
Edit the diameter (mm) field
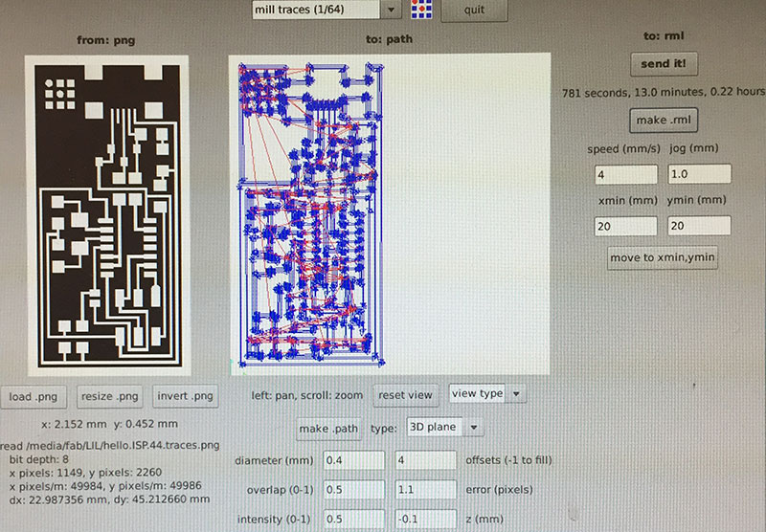pos(353,460)
